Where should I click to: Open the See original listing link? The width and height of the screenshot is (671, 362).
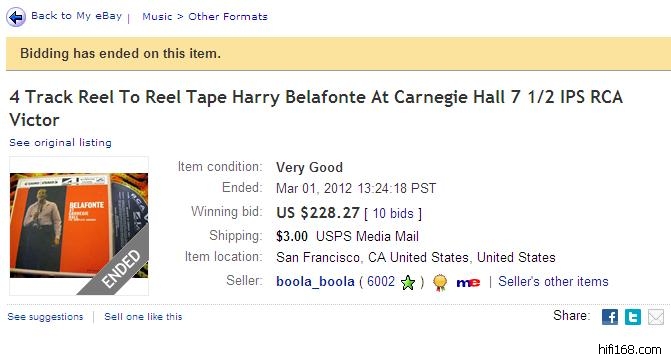60,142
